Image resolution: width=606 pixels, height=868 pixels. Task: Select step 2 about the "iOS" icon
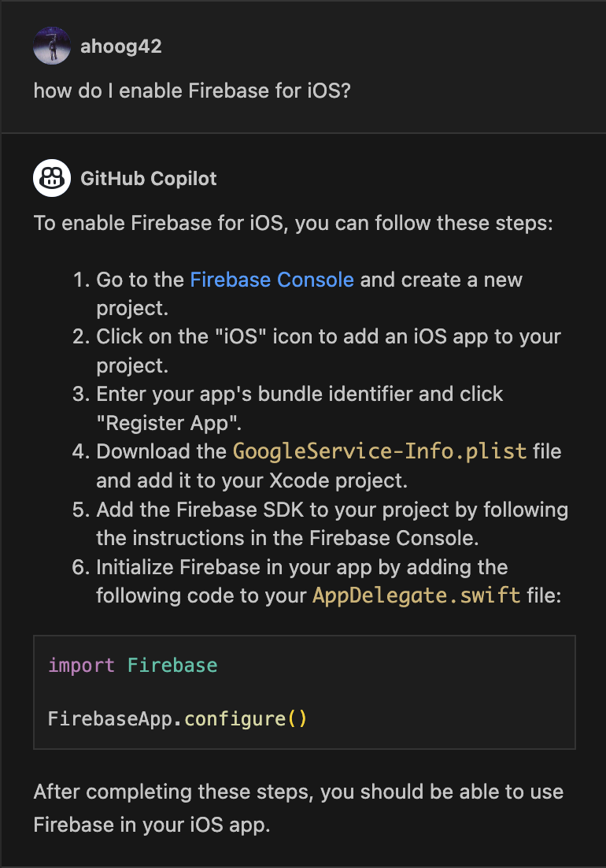point(317,351)
